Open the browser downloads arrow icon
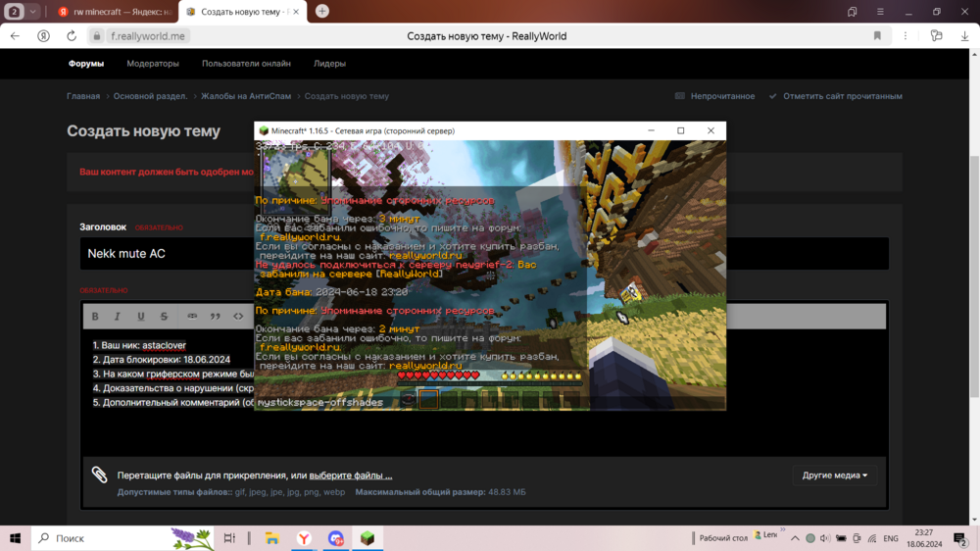 tap(964, 36)
